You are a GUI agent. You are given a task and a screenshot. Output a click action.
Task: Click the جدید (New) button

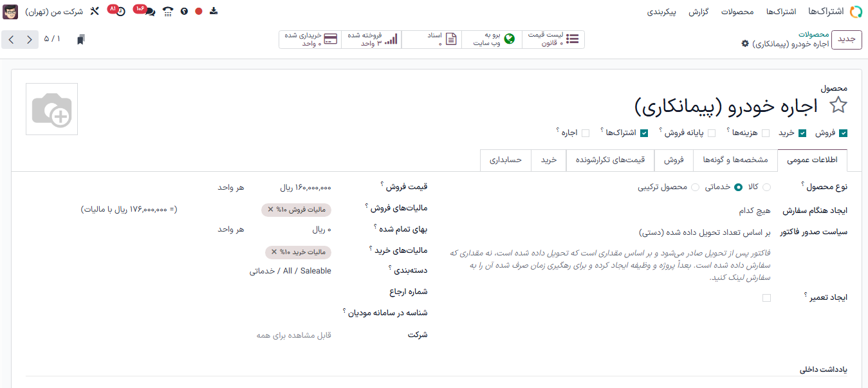(x=846, y=39)
